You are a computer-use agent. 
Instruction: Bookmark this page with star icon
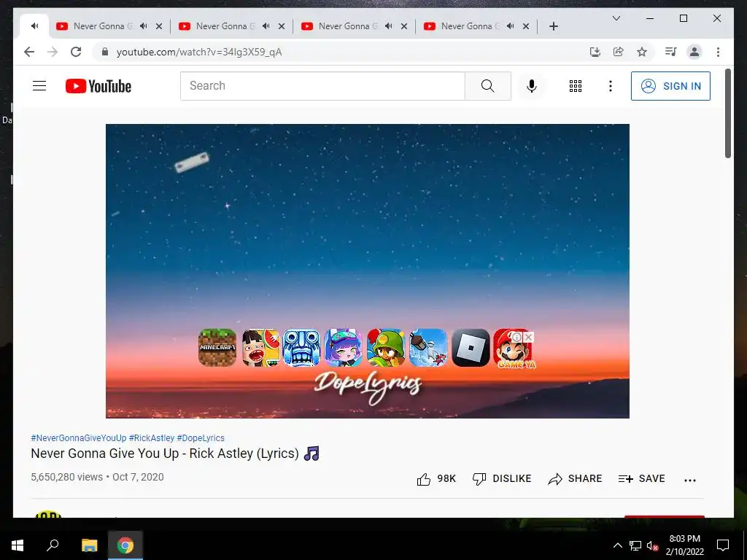[642, 52]
